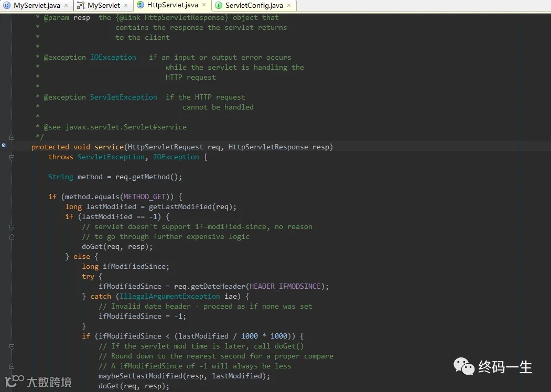
Task: Select the HttpServlet.java tab
Action: [172, 5]
